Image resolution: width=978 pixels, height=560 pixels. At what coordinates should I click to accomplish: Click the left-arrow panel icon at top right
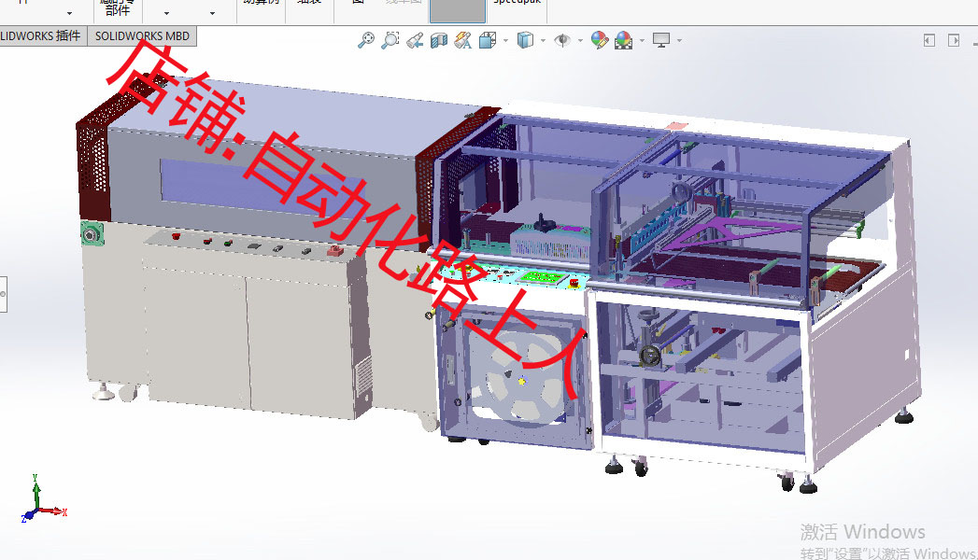click(x=929, y=40)
